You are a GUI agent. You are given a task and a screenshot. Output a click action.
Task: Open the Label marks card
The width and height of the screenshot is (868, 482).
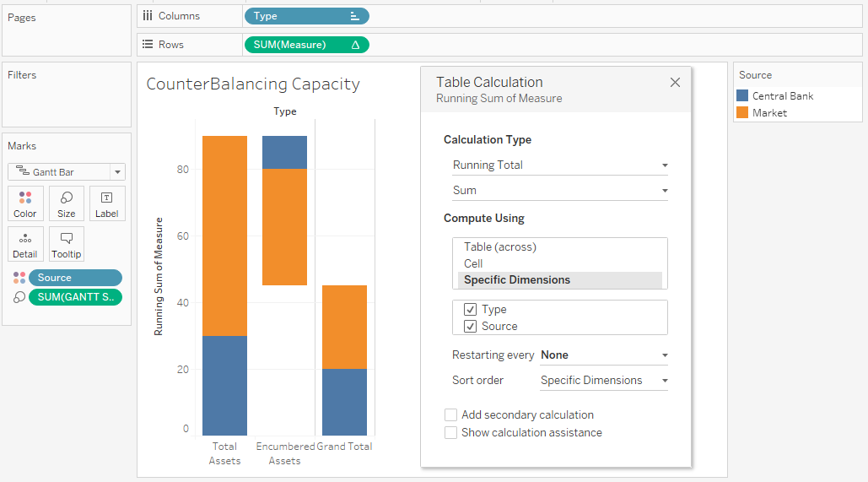click(x=107, y=203)
